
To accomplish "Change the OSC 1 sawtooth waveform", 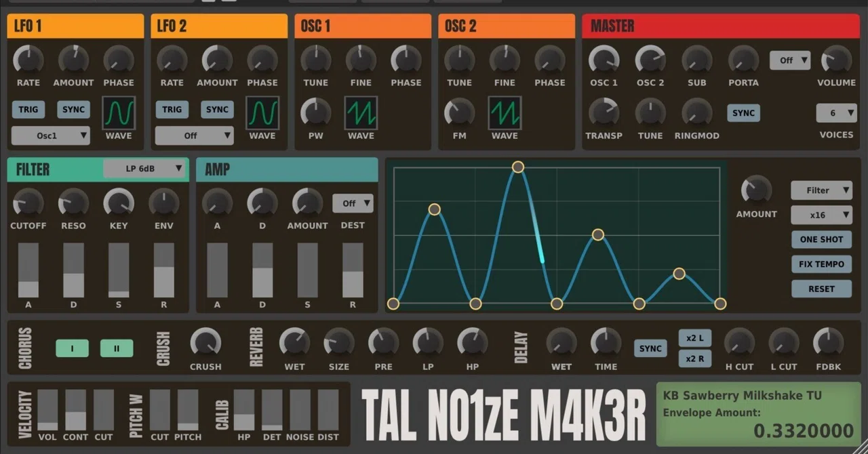I will [361, 112].
